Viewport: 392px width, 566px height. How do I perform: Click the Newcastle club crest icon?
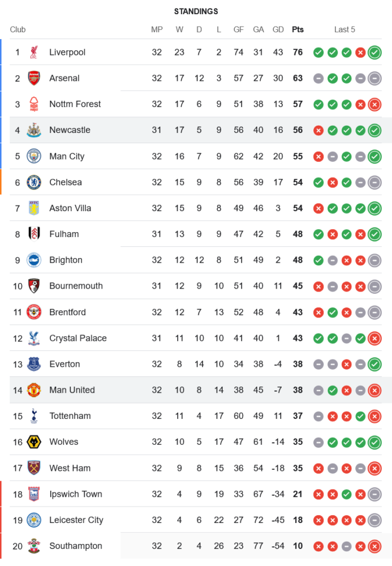34,130
